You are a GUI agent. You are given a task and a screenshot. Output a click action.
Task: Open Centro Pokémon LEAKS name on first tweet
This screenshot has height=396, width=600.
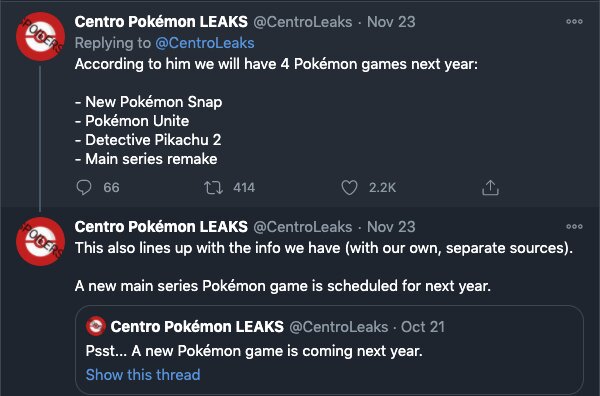161,22
